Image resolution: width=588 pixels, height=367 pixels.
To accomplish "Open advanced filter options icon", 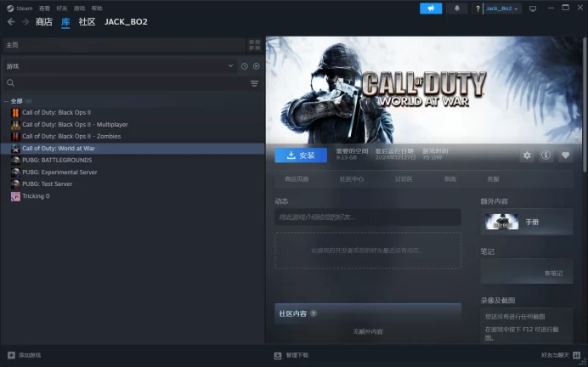I will pos(254,83).
